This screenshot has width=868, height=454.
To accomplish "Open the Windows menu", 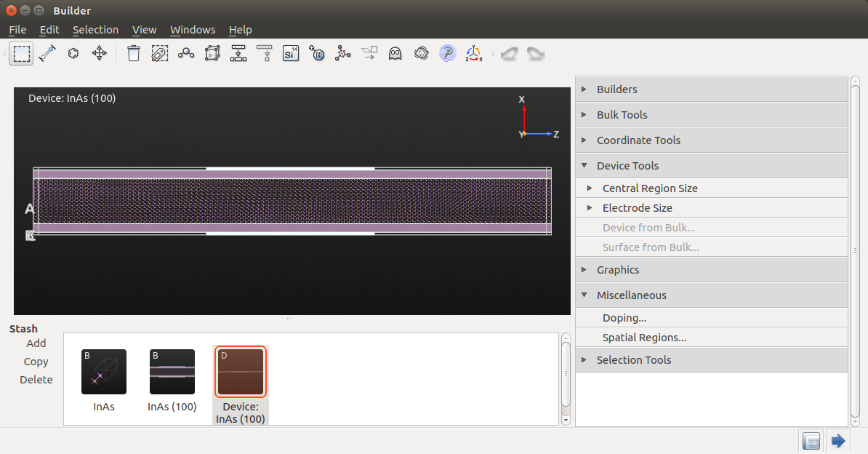I will click(x=193, y=30).
